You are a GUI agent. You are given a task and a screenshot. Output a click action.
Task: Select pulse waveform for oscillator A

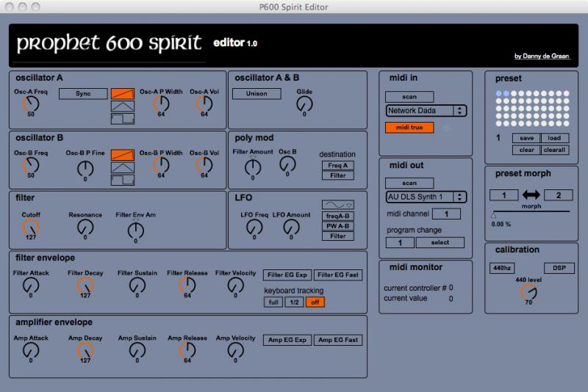123,119
